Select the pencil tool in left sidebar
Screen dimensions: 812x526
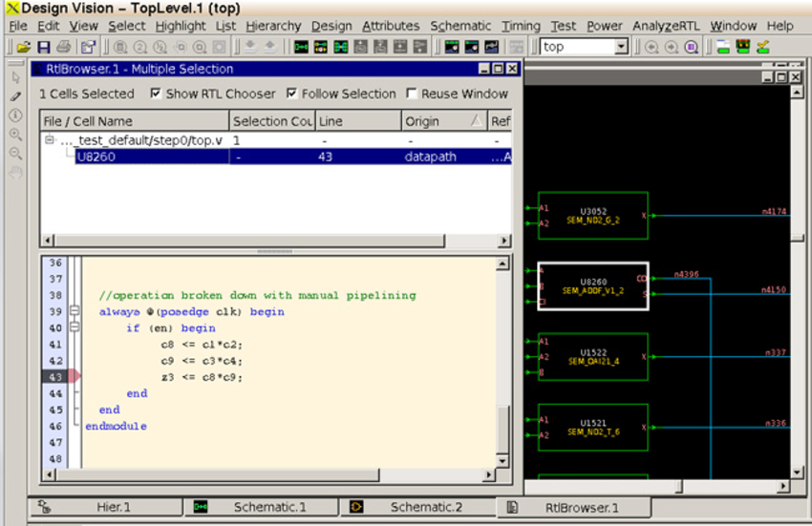point(15,96)
